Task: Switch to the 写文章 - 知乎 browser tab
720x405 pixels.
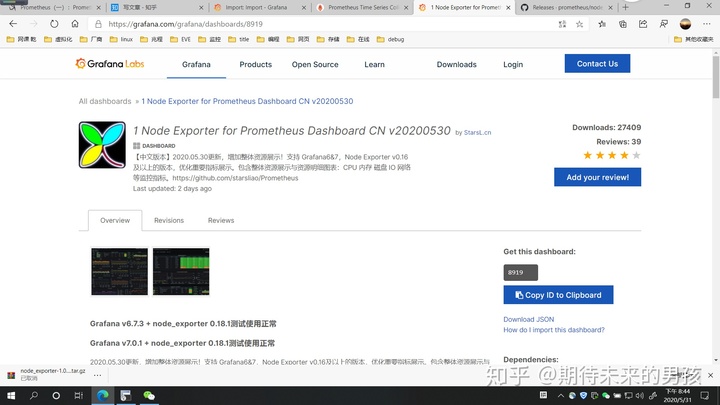Action: (156, 7)
